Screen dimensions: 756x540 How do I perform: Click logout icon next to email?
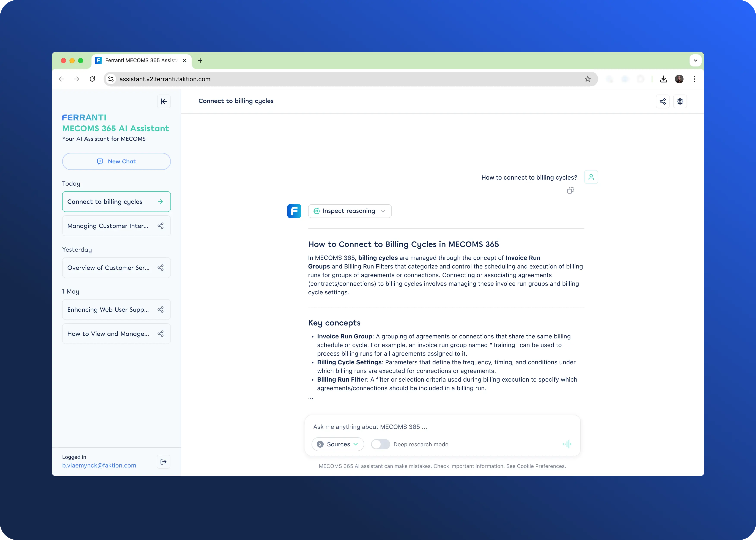pyautogui.click(x=164, y=461)
